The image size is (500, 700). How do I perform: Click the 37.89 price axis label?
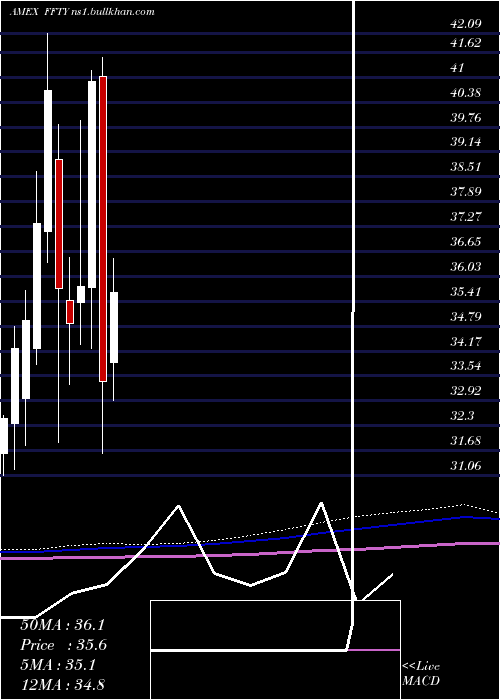(x=466, y=192)
